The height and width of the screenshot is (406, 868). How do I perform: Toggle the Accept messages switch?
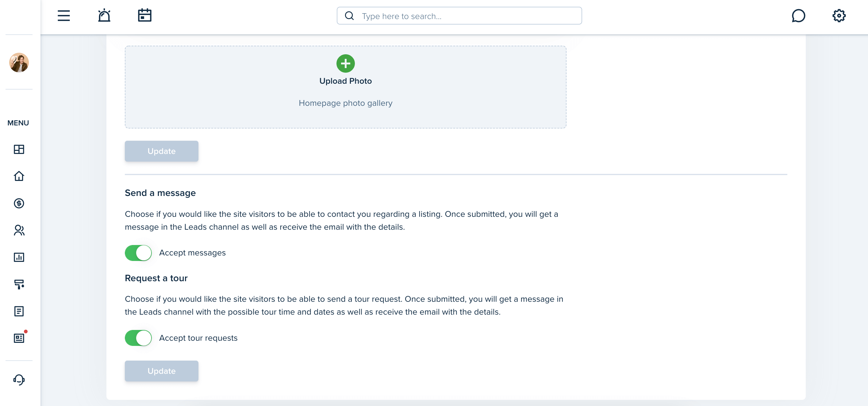tap(138, 253)
